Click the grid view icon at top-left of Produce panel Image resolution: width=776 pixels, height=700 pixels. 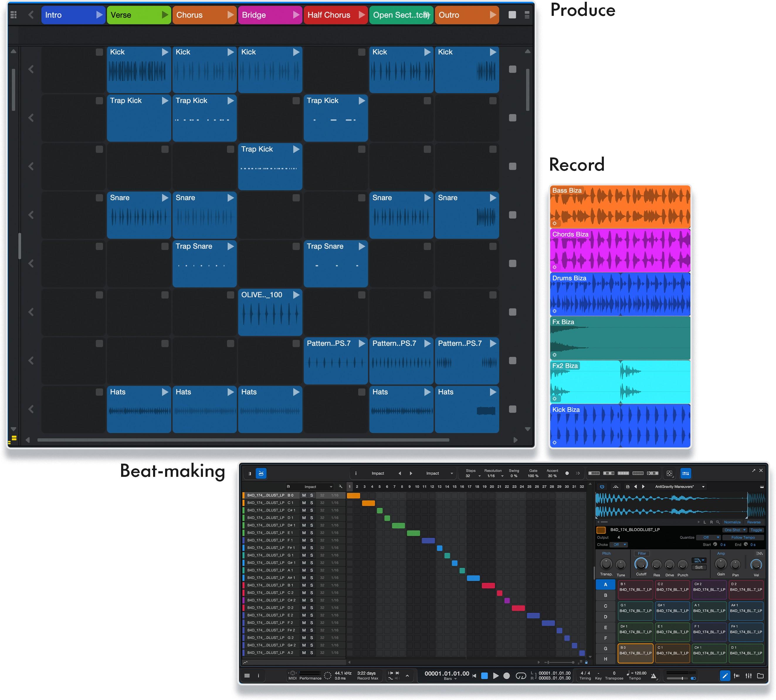tap(14, 15)
